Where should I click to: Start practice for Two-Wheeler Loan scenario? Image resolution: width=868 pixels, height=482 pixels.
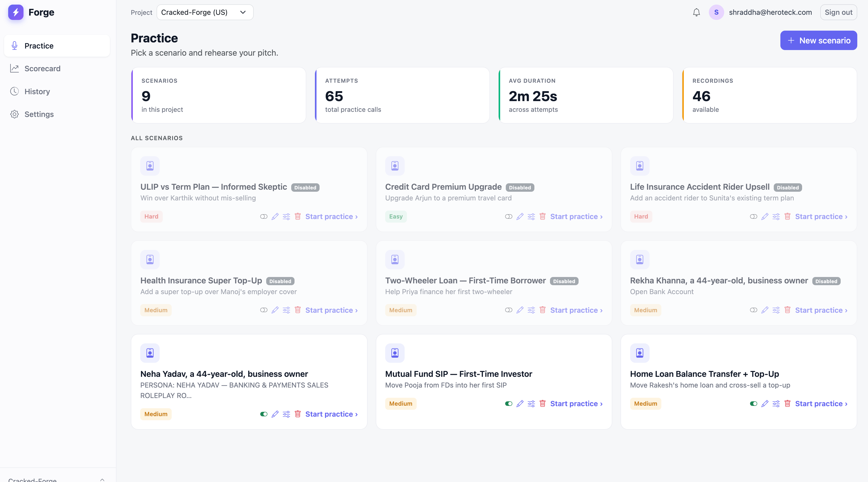click(x=577, y=310)
